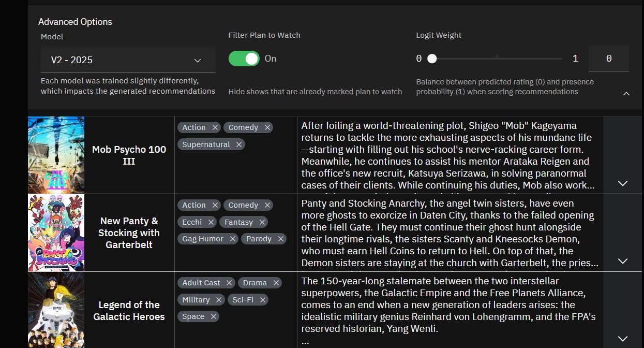Image resolution: width=644 pixels, height=348 pixels.
Task: Open the Model V2 - 2025 dropdown
Action: click(x=128, y=60)
